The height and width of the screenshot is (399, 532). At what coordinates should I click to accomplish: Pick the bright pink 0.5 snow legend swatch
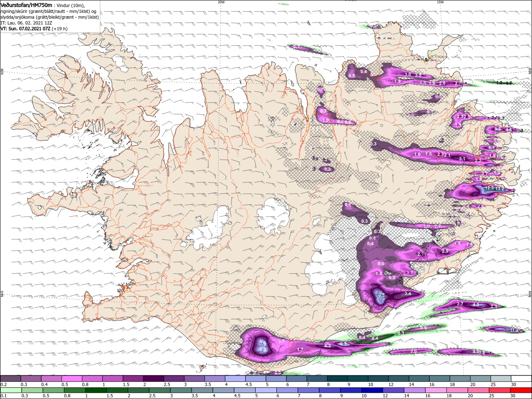pos(71,379)
